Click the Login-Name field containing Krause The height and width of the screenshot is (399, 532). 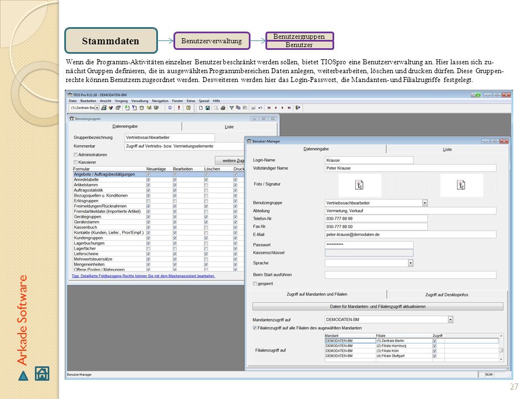pyautogui.click(x=369, y=160)
